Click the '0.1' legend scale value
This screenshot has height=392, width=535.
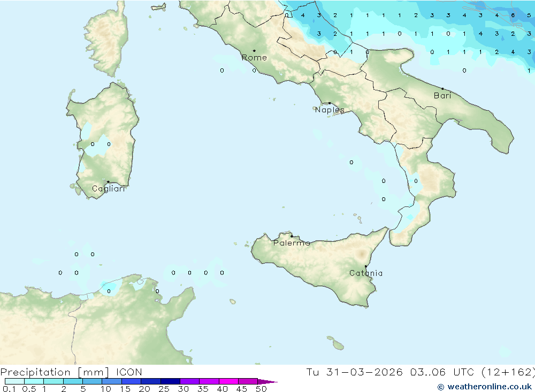coord(9,389)
